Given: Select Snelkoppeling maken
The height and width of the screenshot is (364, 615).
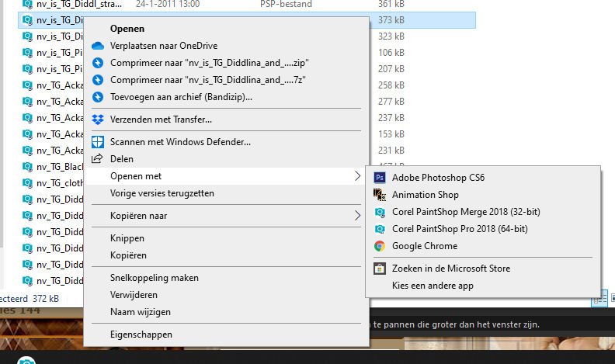Looking at the screenshot, I should tap(155, 278).
